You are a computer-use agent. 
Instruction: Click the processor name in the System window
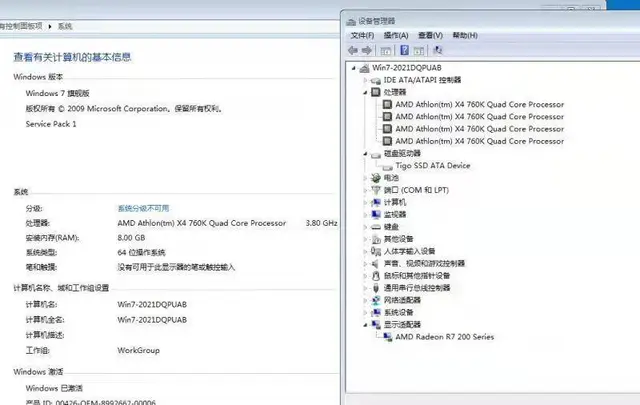[202, 223]
